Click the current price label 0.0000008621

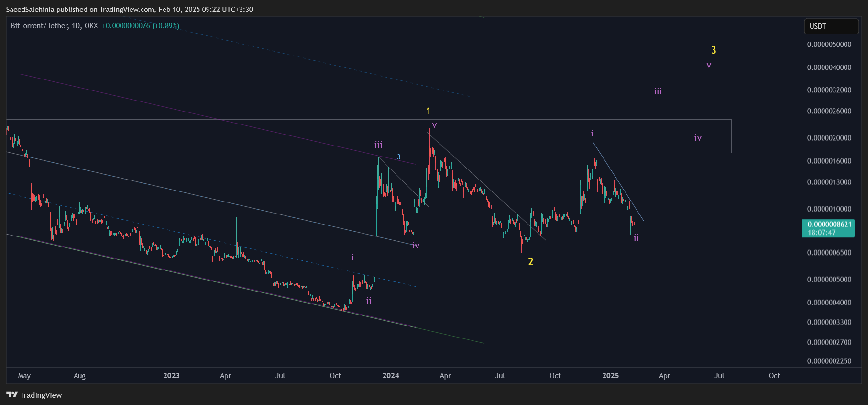click(x=829, y=224)
